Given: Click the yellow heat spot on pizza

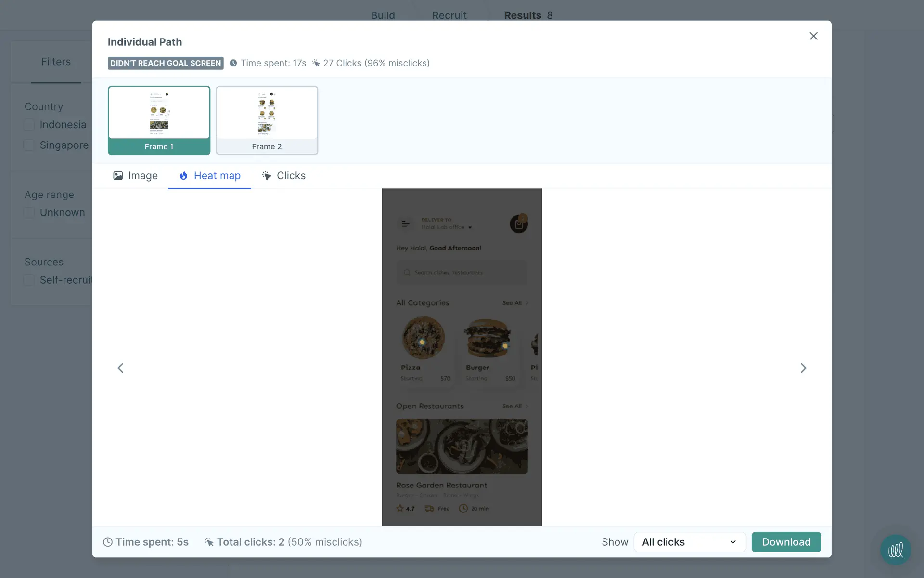Looking at the screenshot, I should pos(422,342).
